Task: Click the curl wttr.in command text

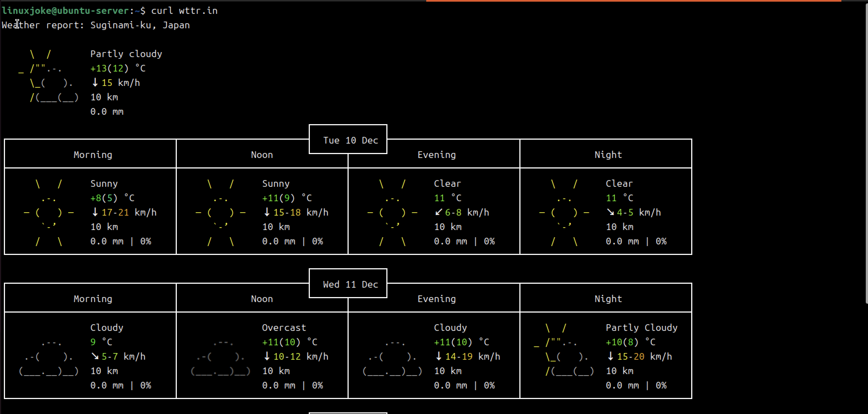Action: tap(184, 11)
